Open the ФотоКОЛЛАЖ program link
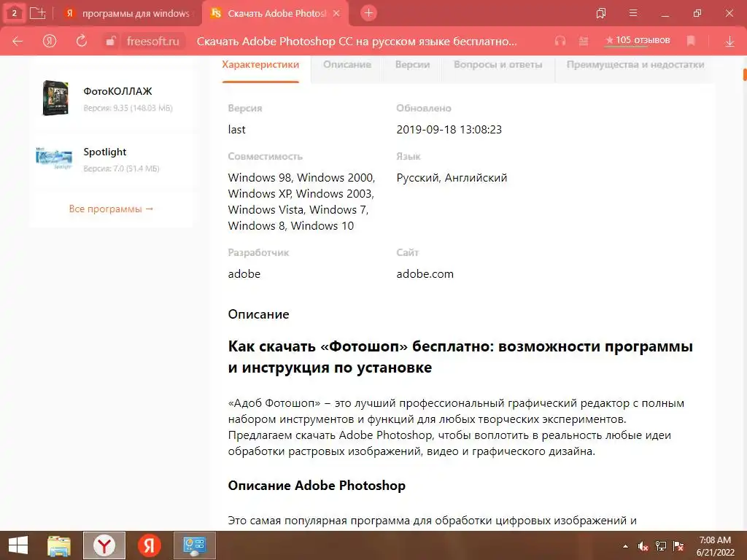747x560 pixels. 117,91
